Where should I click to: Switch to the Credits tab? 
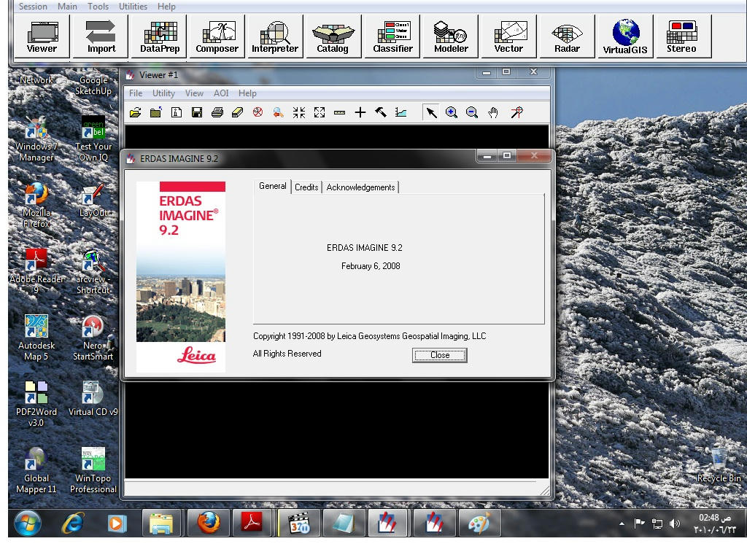point(306,187)
